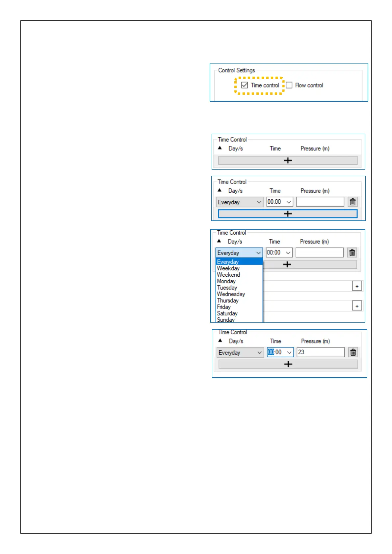Click the lower small plus box in the open-list panel
The width and height of the screenshot is (392, 554).
tap(357, 306)
